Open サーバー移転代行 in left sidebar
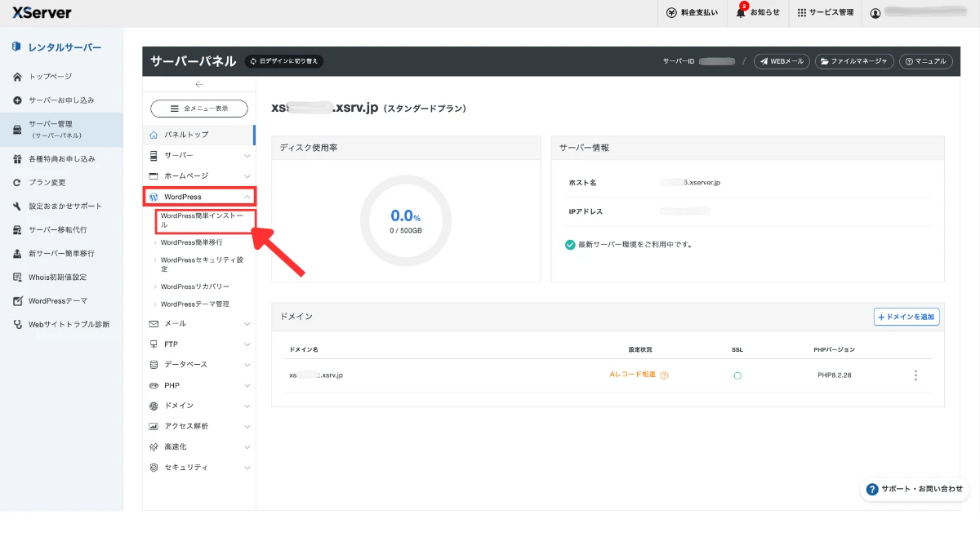 click(x=61, y=230)
